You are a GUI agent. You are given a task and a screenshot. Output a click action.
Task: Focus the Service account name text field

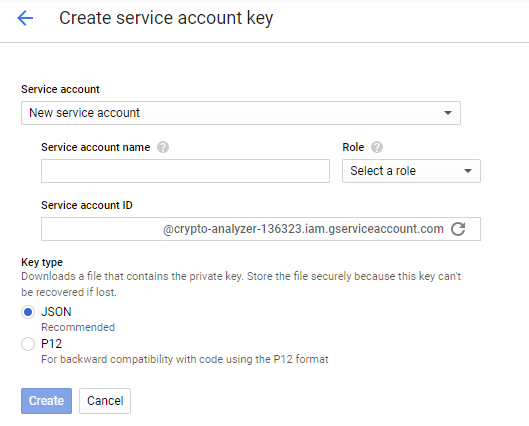(185, 171)
